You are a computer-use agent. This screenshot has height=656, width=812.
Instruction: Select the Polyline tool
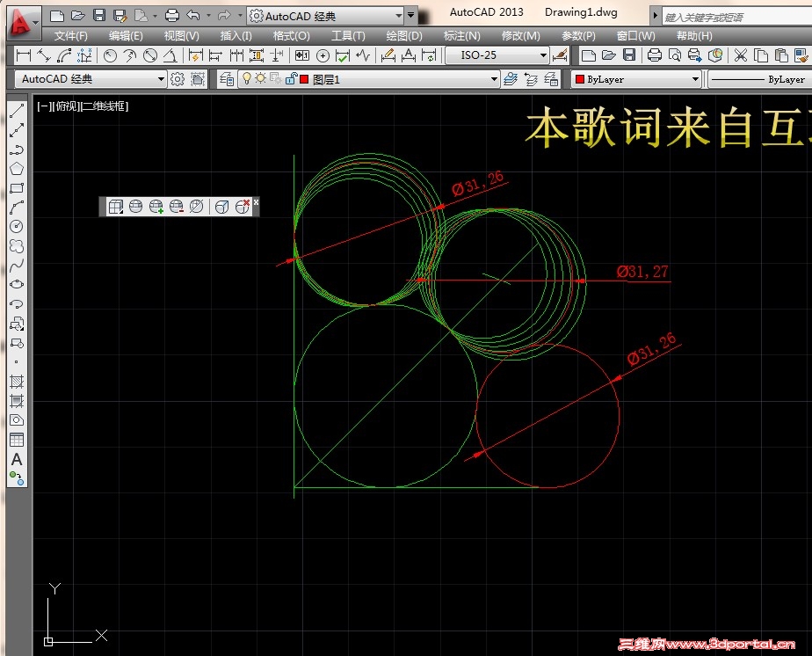17,149
